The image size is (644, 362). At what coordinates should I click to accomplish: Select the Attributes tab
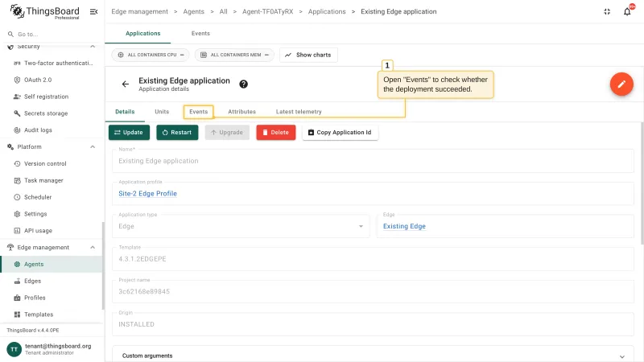coord(242,112)
